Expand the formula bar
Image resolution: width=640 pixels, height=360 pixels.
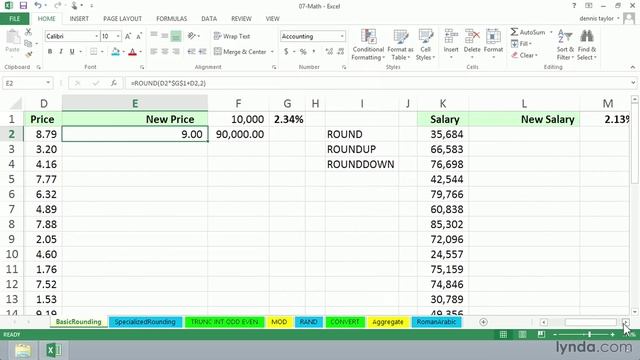tap(633, 83)
